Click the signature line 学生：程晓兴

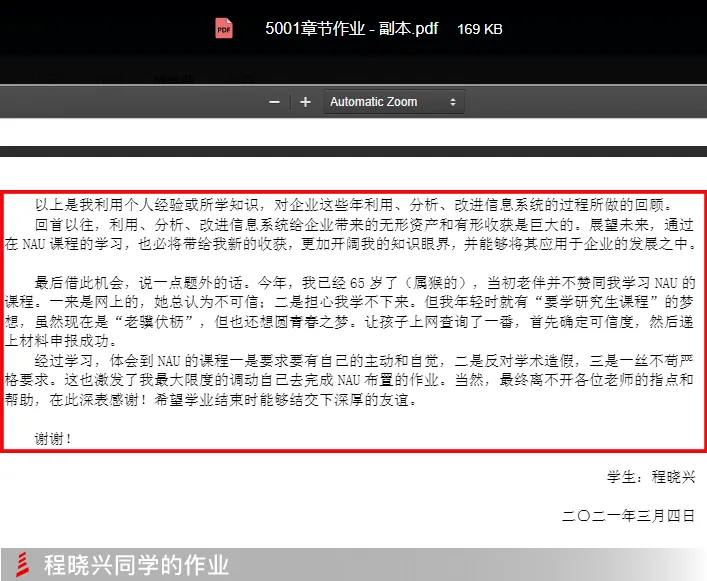[651, 476]
